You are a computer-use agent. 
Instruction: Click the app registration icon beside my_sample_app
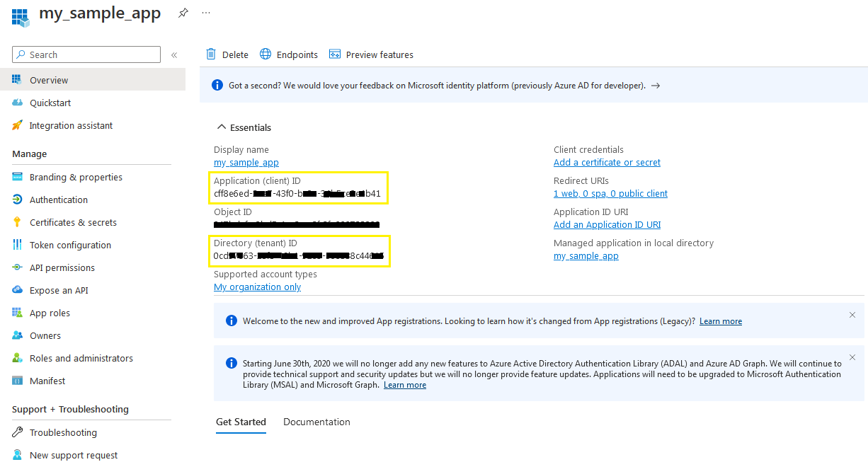[21, 16]
